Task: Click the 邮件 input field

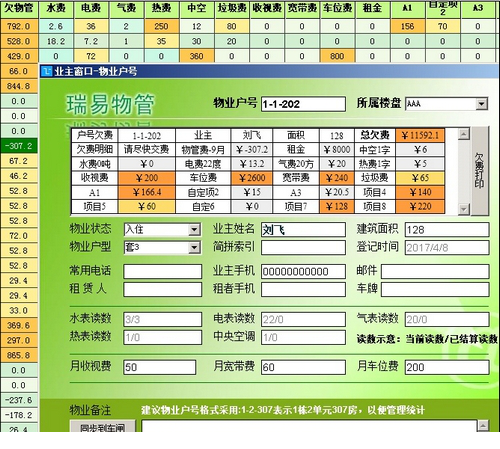Action: coord(435,272)
